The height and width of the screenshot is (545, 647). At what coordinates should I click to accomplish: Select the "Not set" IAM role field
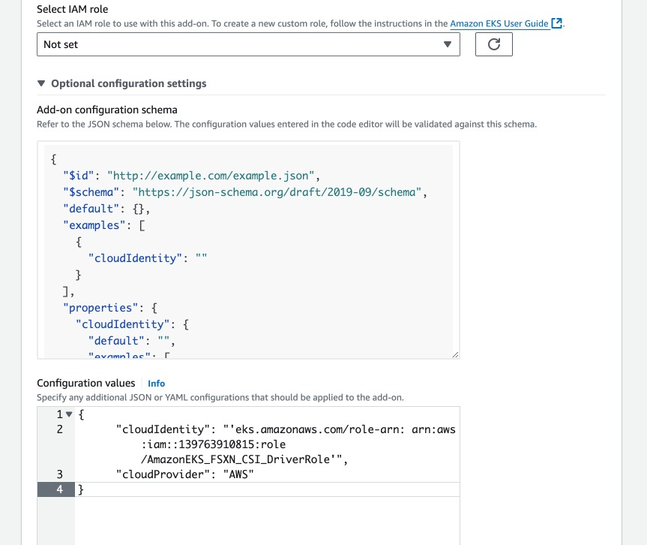click(240, 45)
